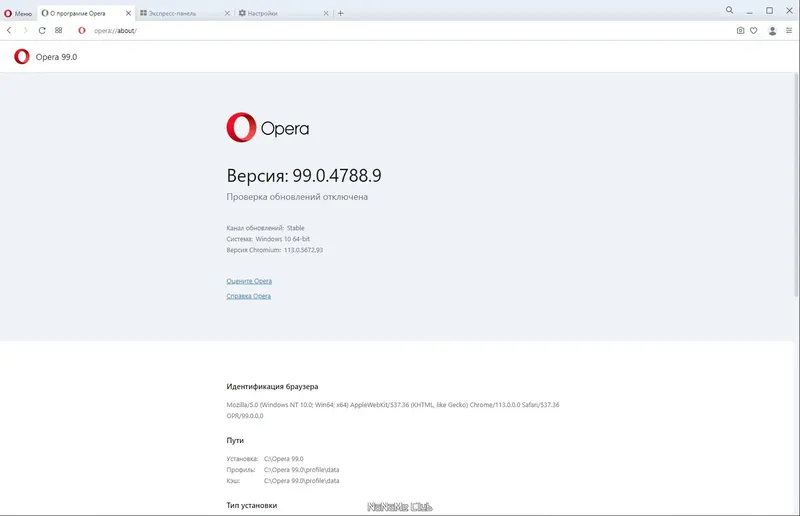
Task: Close the Экспресс-панель tab
Action: pyautogui.click(x=228, y=13)
